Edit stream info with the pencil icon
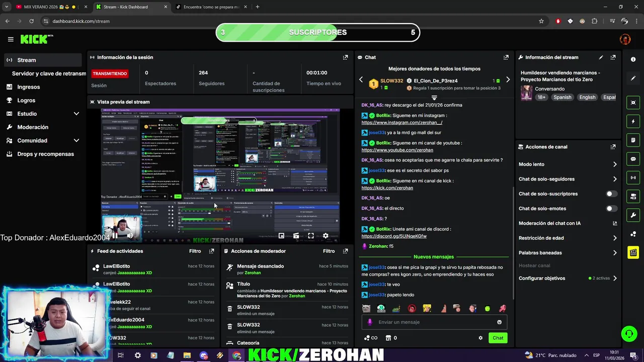The height and width of the screenshot is (362, 644). (601, 57)
